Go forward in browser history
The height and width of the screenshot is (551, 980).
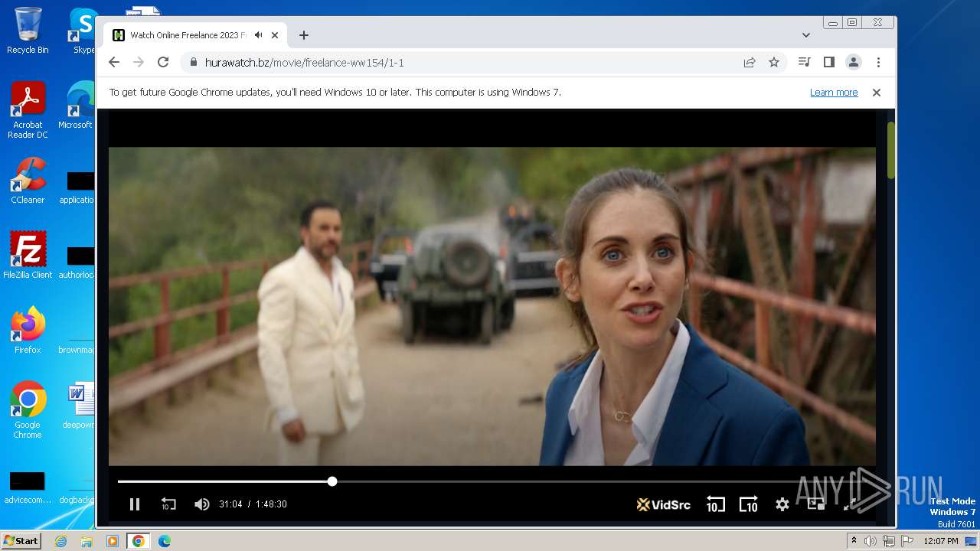click(x=139, y=63)
